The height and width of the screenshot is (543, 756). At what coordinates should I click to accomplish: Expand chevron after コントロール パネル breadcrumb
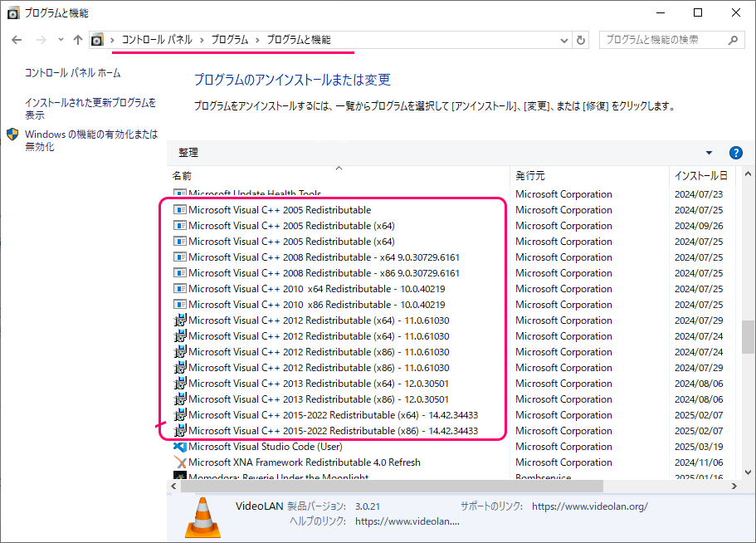coord(202,40)
